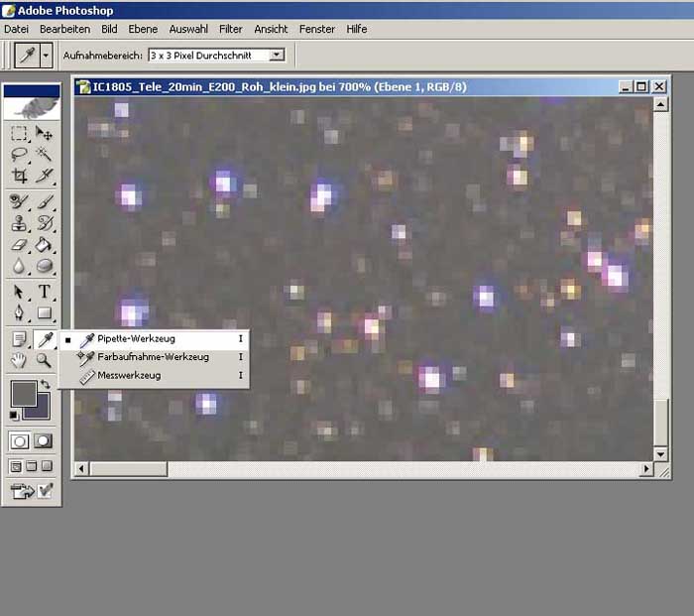Open the Aufnahmebereich dropdown
This screenshot has width=694, height=616.
click(x=277, y=56)
